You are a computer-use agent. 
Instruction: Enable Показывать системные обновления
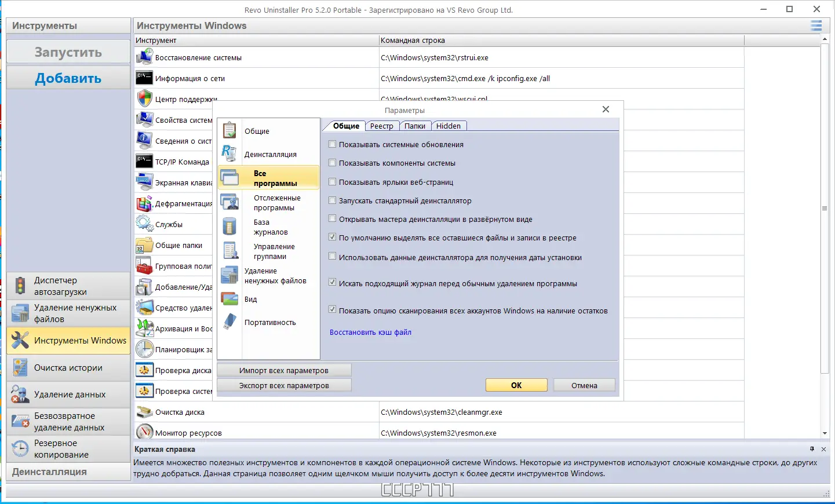click(332, 144)
